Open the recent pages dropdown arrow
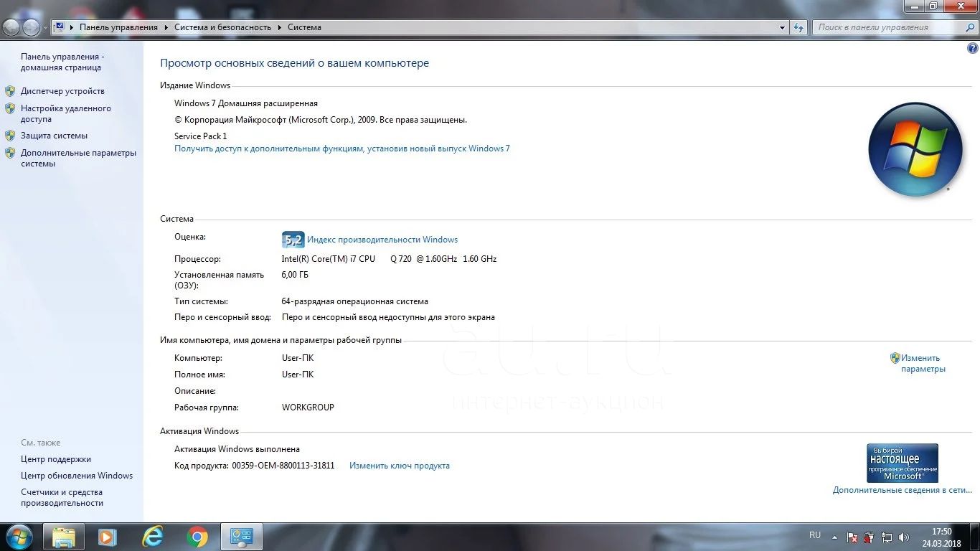This screenshot has width=980, height=551. [45, 28]
